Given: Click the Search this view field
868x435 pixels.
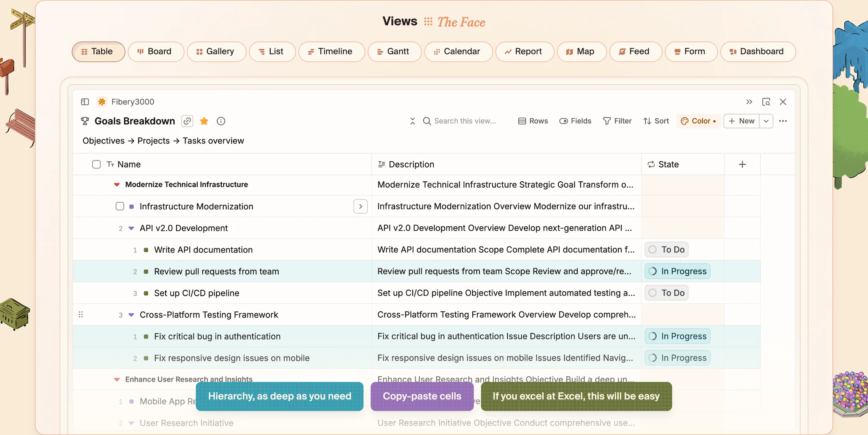Looking at the screenshot, I should click(465, 121).
